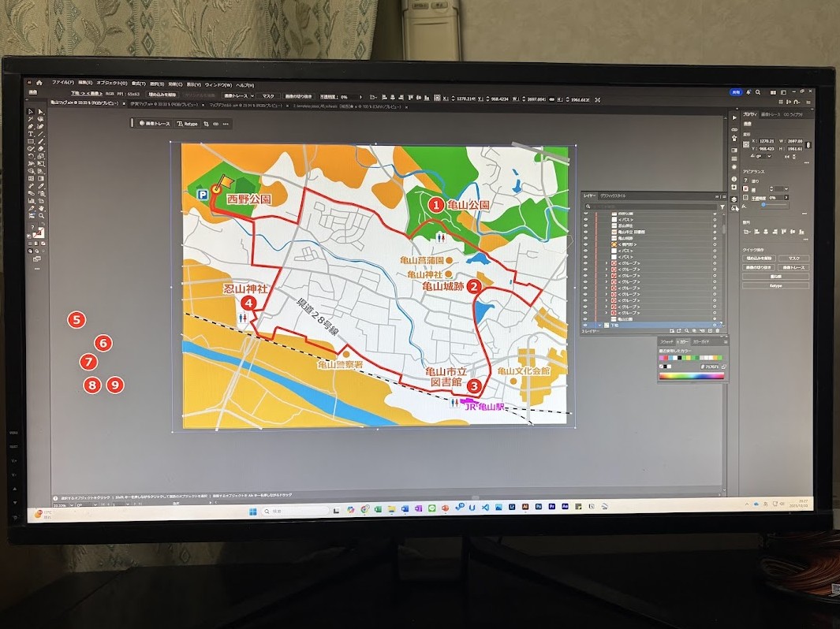Click the crop icon in floating task bar
The image size is (840, 629).
(x=206, y=124)
